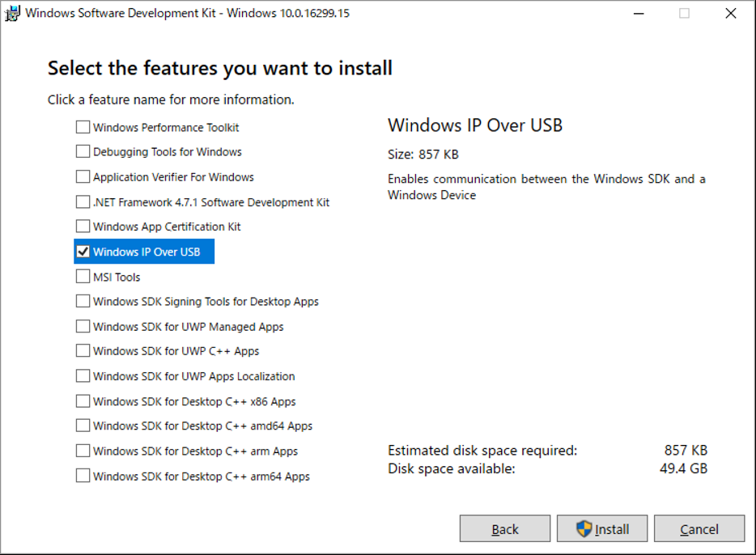The height and width of the screenshot is (555, 756).
Task: Select .NET Framework 4.7.1 Software Development Kit checkbox
Action: [x=83, y=201]
